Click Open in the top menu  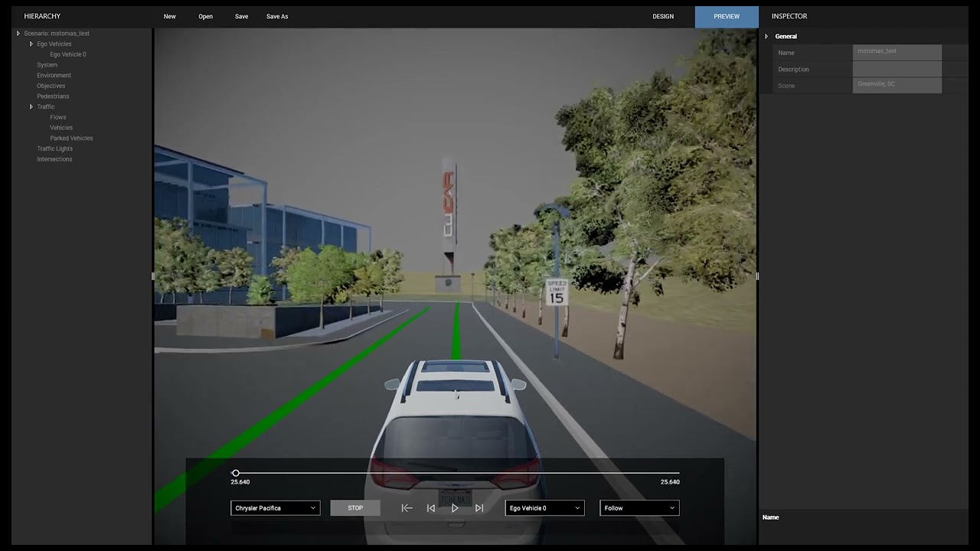206,16
